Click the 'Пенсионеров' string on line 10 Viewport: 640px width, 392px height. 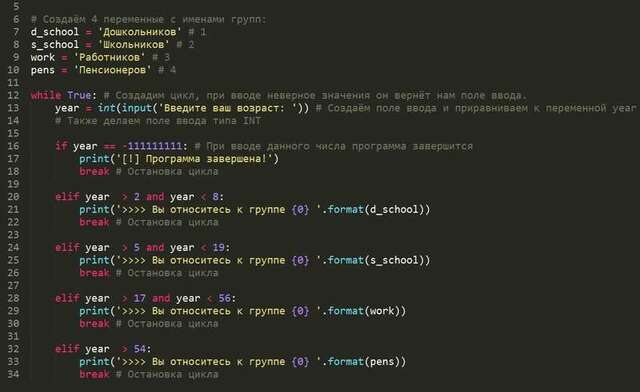click(x=112, y=70)
